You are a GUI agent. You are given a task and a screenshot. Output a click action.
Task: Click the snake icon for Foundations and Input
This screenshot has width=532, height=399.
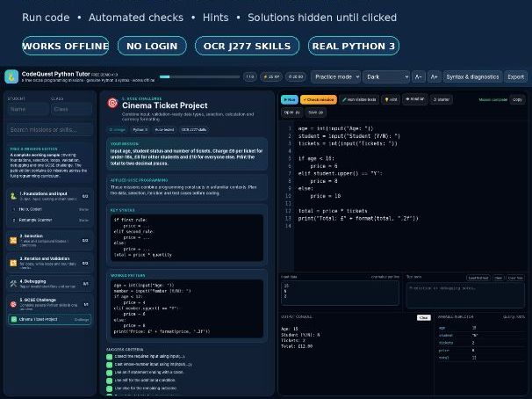click(13, 196)
